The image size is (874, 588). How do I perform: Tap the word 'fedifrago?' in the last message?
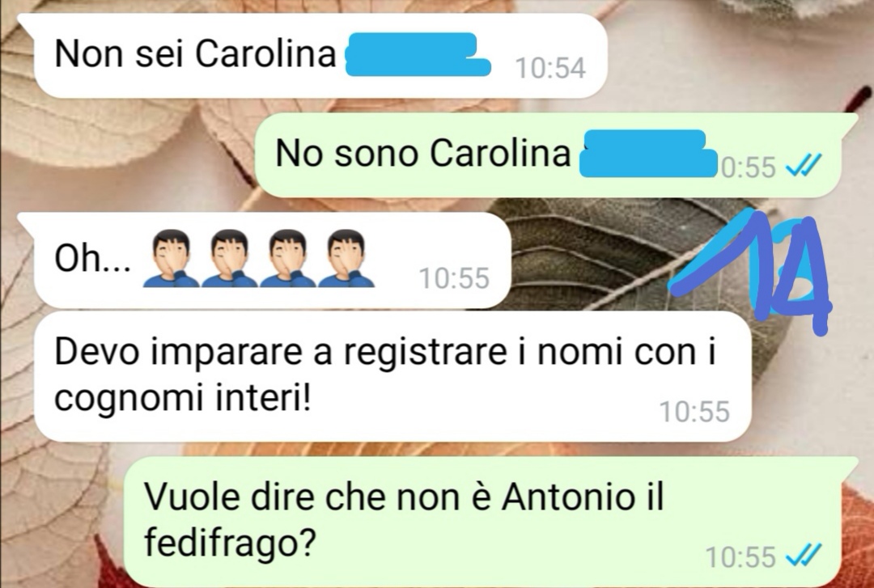pyautogui.click(x=230, y=540)
